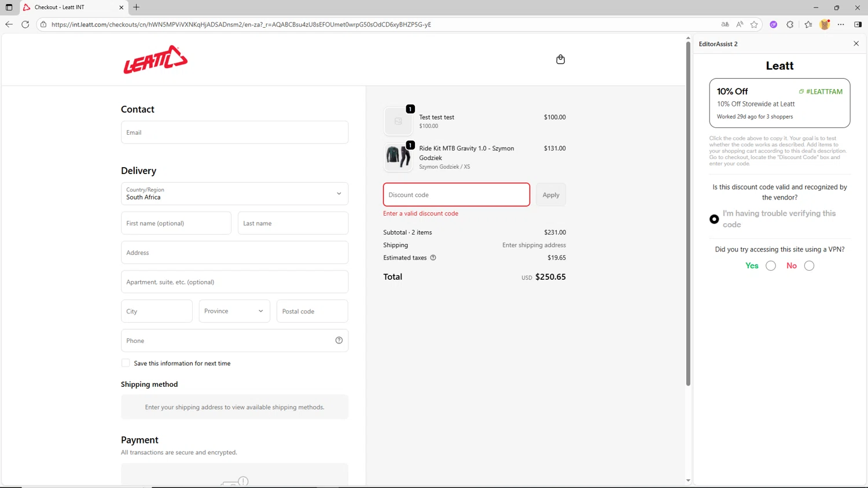Click the Apply discount button
This screenshot has width=868, height=488.
pos(551,195)
